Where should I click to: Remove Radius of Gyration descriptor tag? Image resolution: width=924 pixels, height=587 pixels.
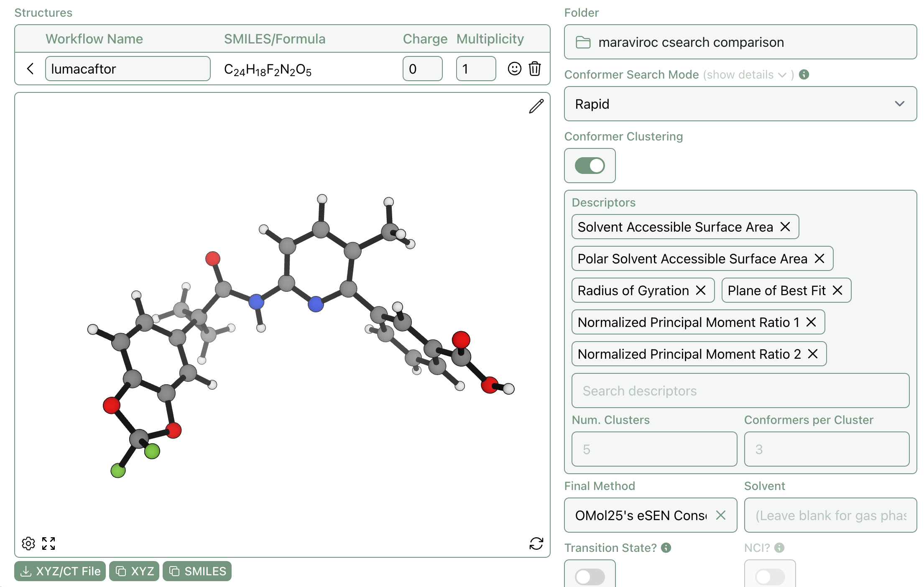tap(701, 290)
